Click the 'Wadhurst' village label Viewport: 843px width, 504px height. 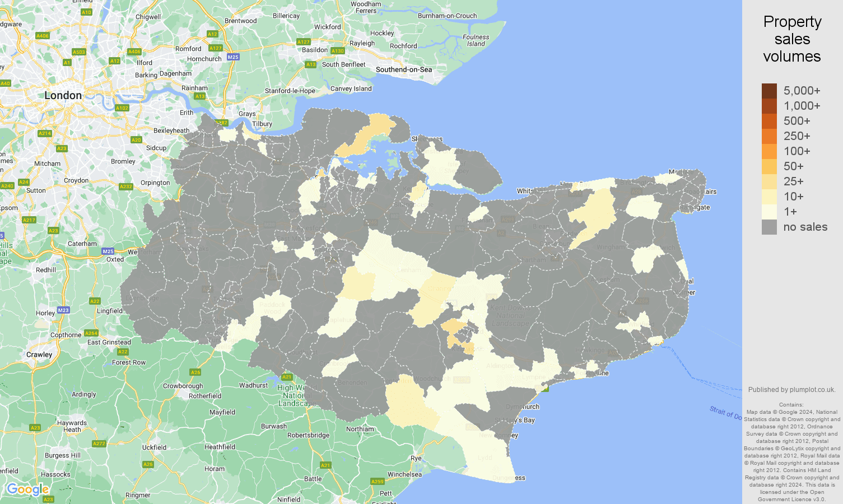pos(254,385)
